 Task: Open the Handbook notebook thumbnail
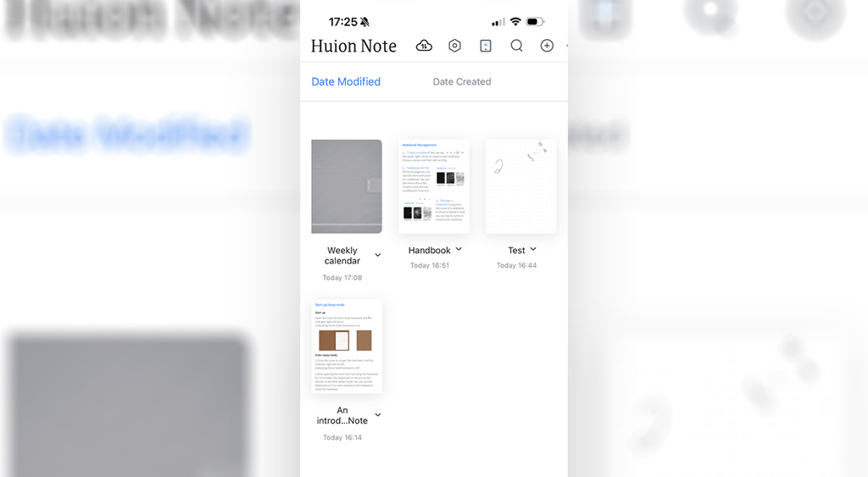tap(434, 186)
